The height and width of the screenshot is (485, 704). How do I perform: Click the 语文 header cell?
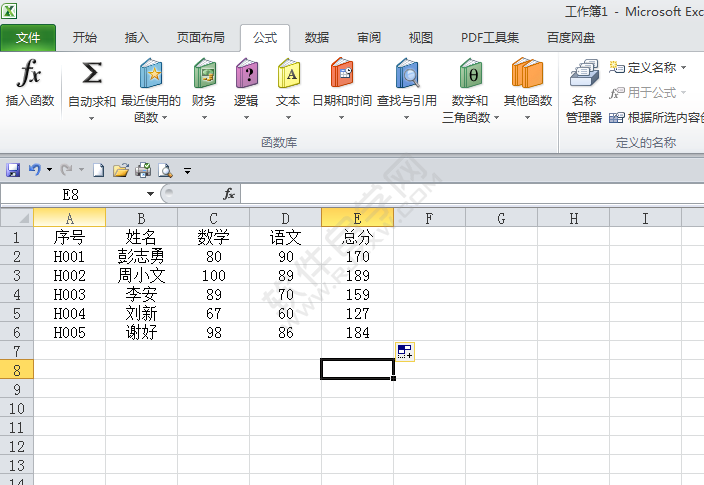286,237
